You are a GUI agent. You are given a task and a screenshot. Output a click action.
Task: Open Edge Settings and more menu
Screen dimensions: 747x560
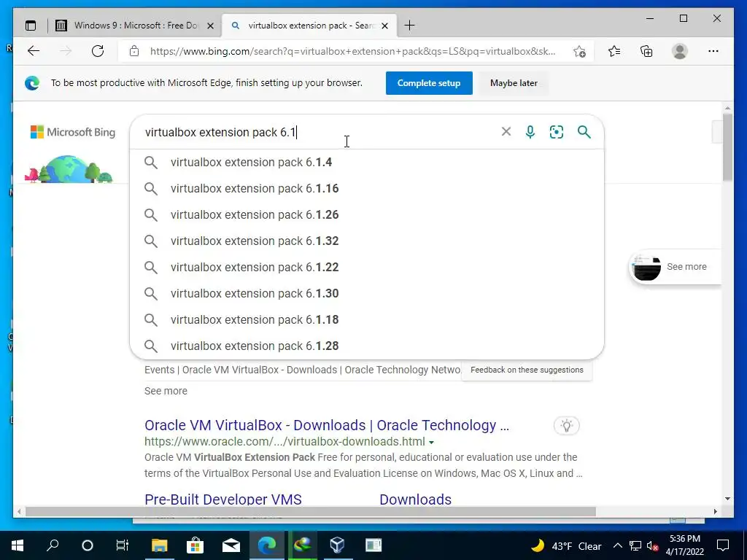point(713,51)
